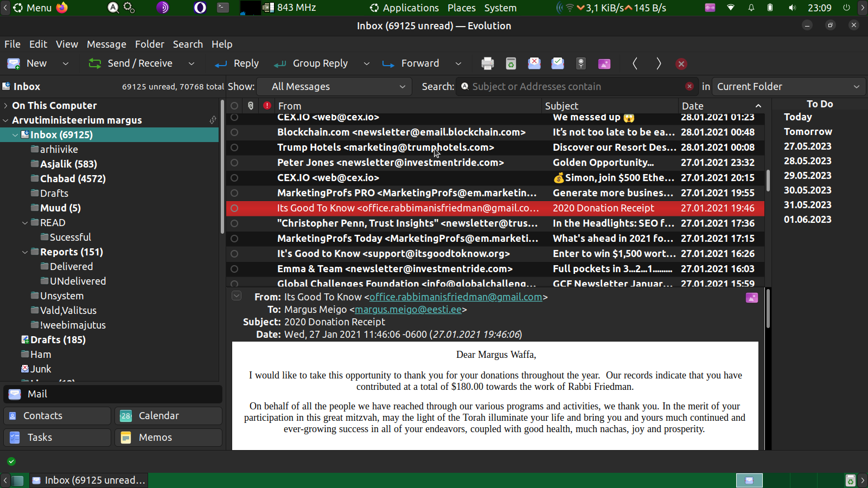The height and width of the screenshot is (488, 868).
Task: Toggle read status of Emma & Team message
Action: (x=234, y=269)
